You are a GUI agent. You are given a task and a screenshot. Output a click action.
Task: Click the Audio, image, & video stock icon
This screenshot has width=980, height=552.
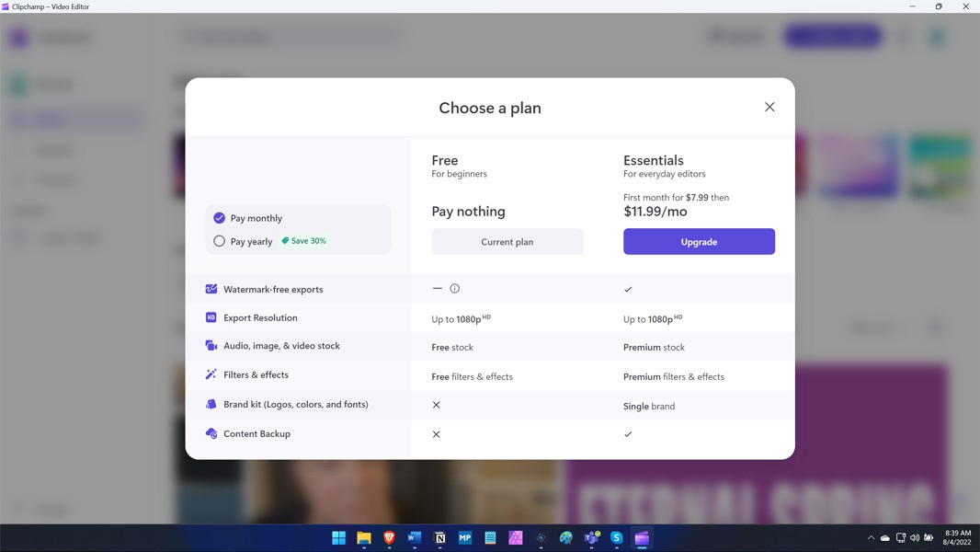(x=211, y=346)
